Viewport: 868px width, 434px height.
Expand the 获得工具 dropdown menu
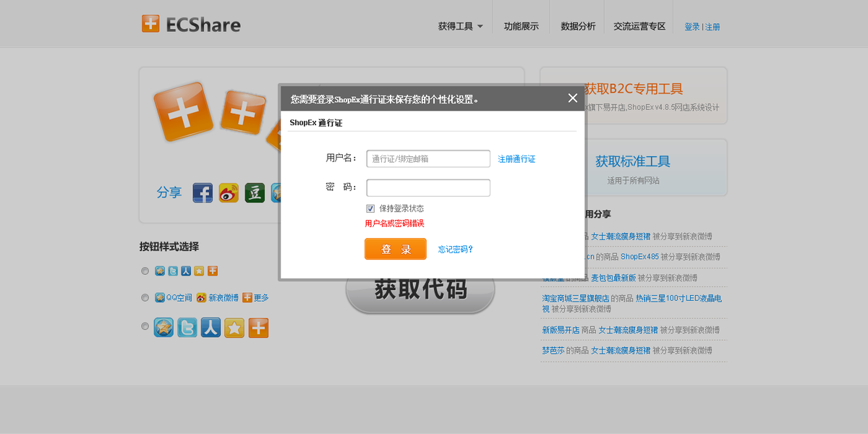(460, 27)
